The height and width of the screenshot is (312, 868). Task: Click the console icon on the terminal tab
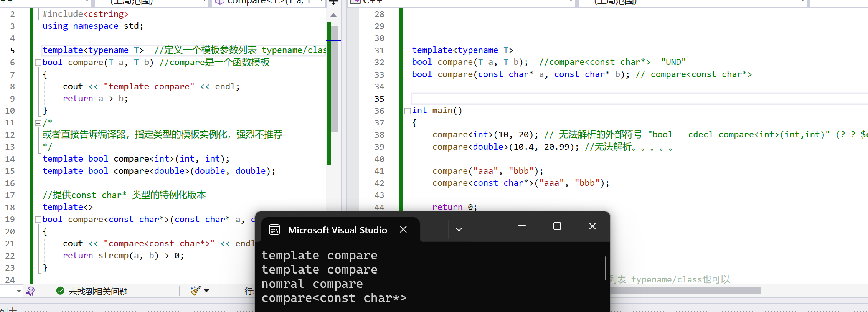pos(274,229)
